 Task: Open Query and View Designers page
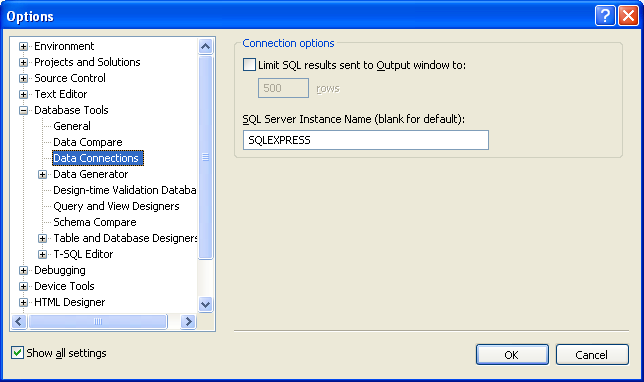coord(116,206)
